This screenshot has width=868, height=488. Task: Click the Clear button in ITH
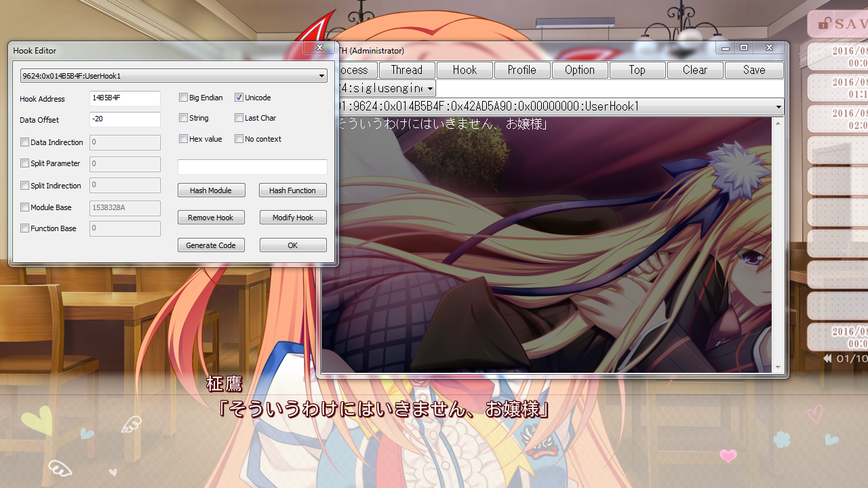coord(695,70)
